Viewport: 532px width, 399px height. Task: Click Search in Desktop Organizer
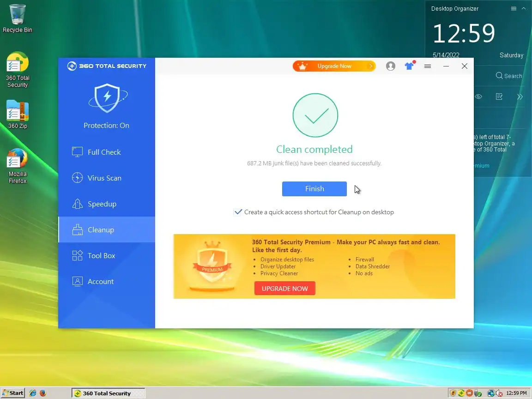click(x=508, y=76)
